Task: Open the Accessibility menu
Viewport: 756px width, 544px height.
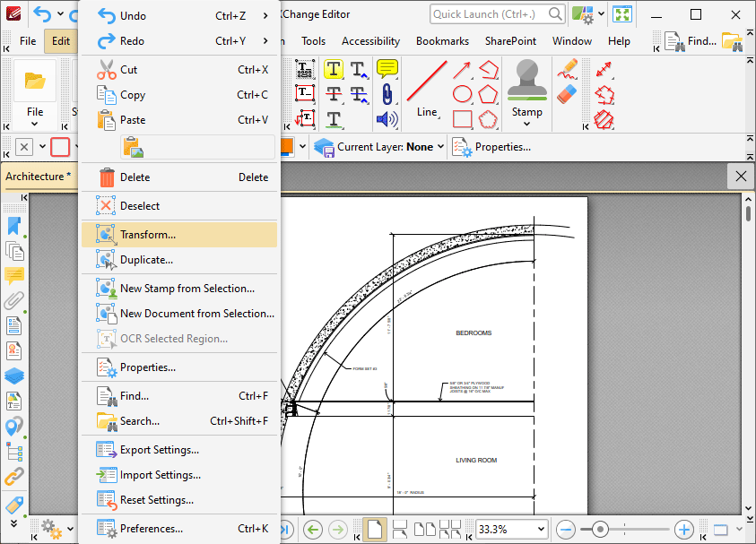Action: pyautogui.click(x=370, y=41)
